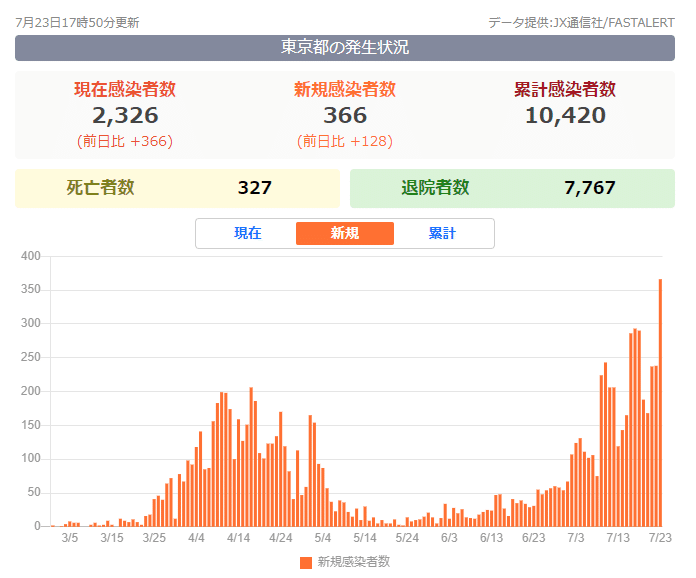Click the 現在感染者数 heading
The image size is (696, 578).
(x=125, y=89)
